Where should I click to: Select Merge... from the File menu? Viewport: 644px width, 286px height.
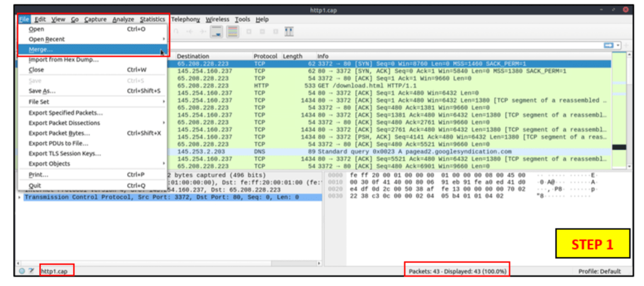(41, 49)
